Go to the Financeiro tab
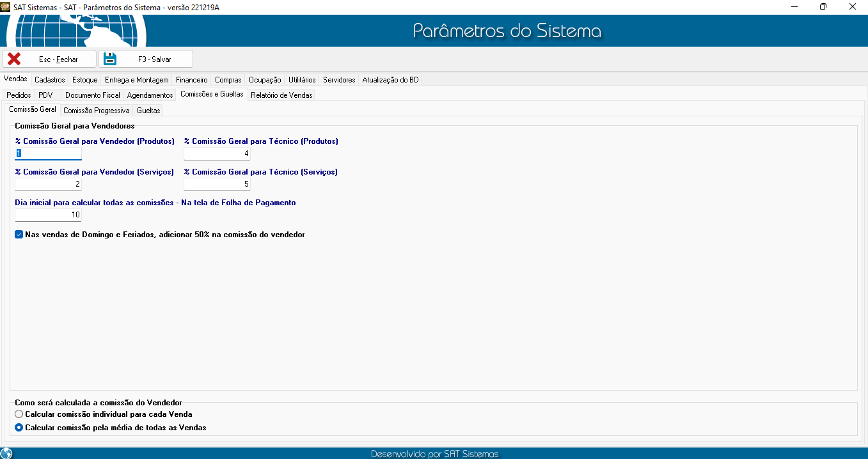 pyautogui.click(x=192, y=80)
